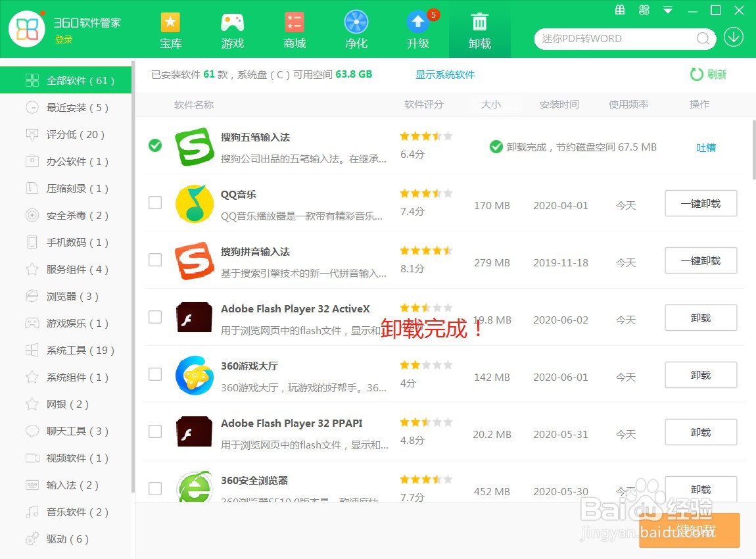This screenshot has width=756, height=559.
Task: Click 一键卸载 for QQ音乐
Action: click(701, 203)
